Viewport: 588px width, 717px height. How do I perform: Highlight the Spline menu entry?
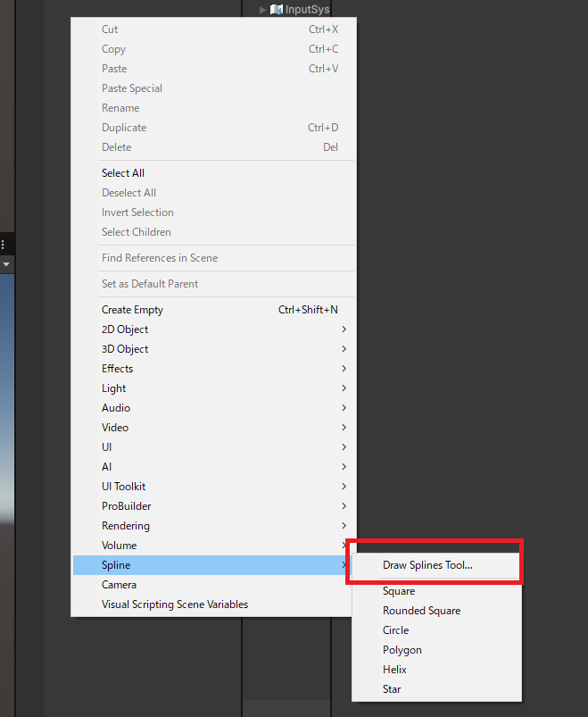pos(116,565)
